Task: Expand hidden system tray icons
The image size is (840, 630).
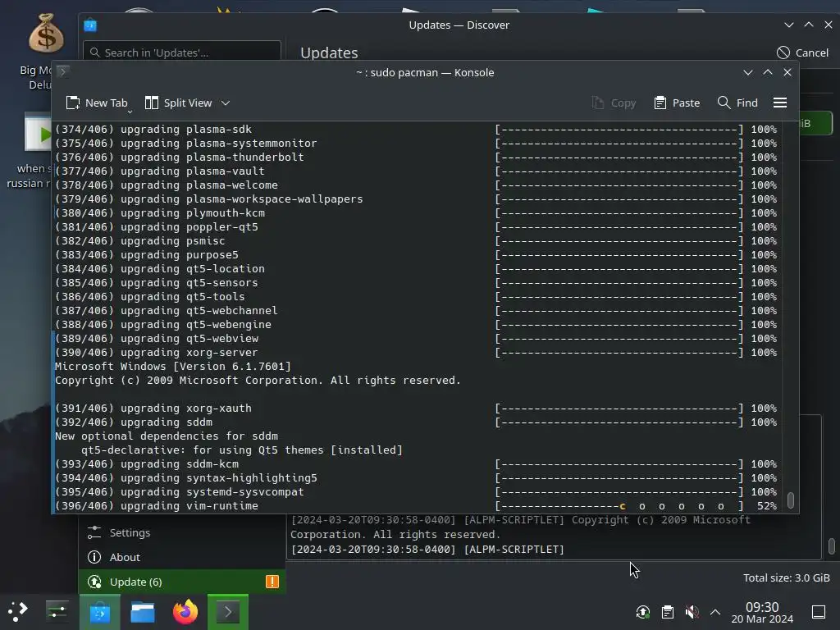Action: [x=715, y=612]
